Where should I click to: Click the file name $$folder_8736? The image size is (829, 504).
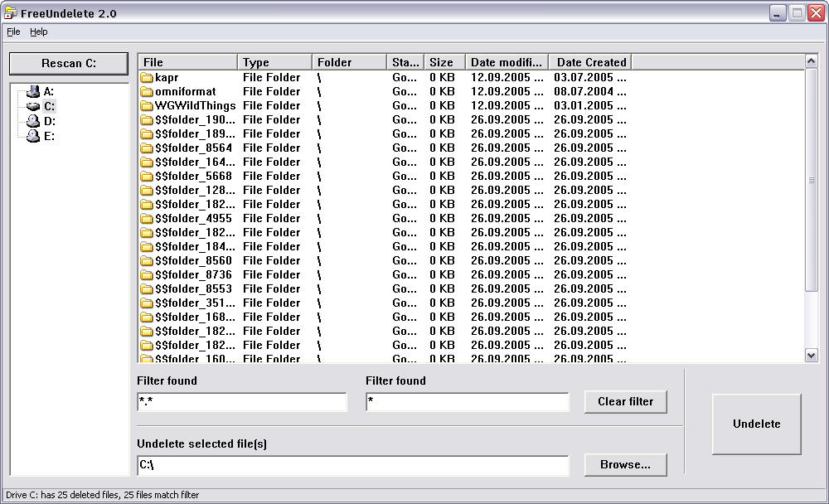(193, 275)
